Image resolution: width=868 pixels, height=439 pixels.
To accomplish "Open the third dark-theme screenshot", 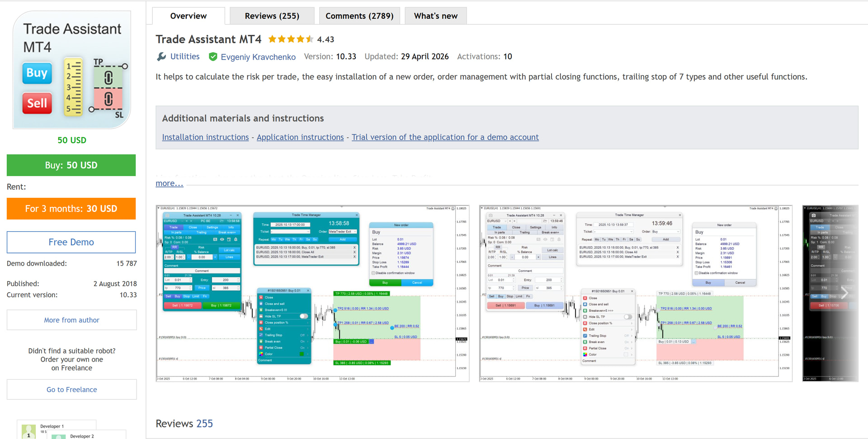I will point(830,293).
